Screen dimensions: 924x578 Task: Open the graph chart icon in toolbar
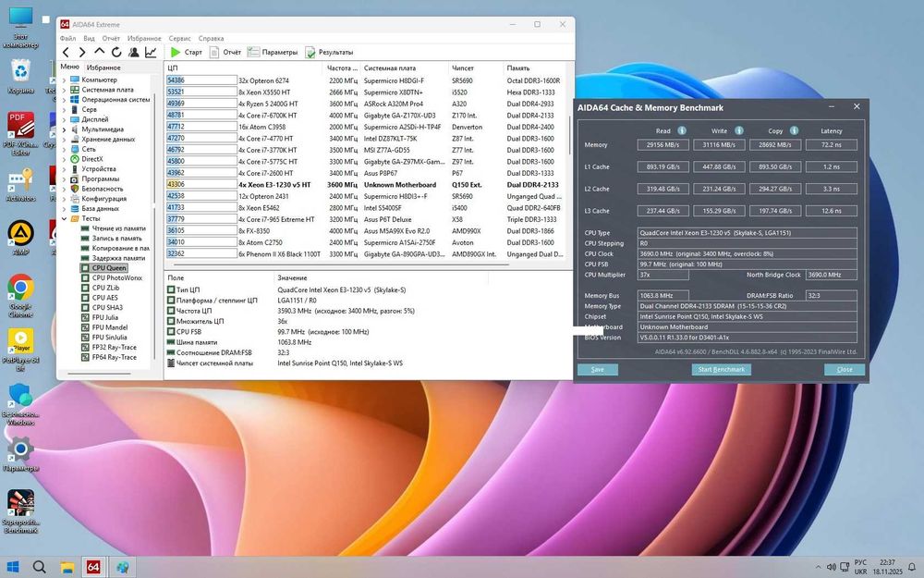(151, 53)
